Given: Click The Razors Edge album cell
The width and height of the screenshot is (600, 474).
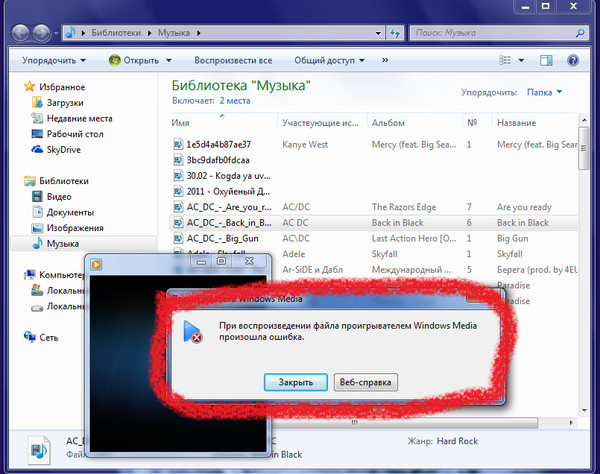Looking at the screenshot, I should pyautogui.click(x=404, y=207).
